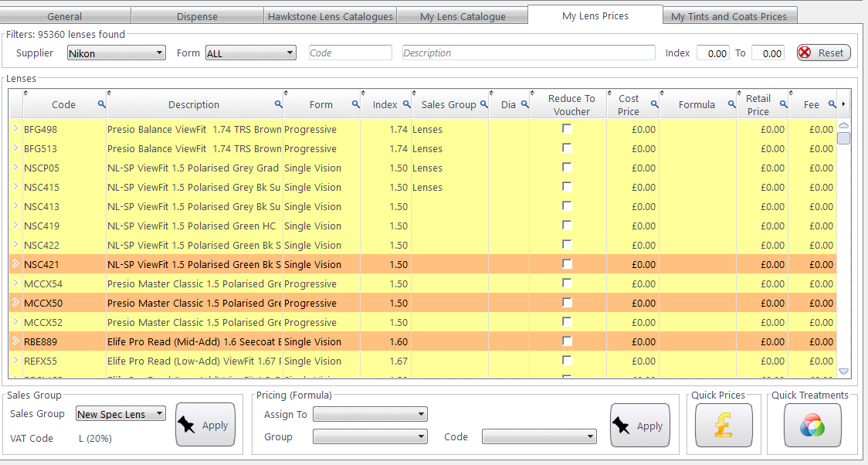Open the Formula column filter magnifier
This screenshot has width=868, height=465.
click(x=731, y=104)
